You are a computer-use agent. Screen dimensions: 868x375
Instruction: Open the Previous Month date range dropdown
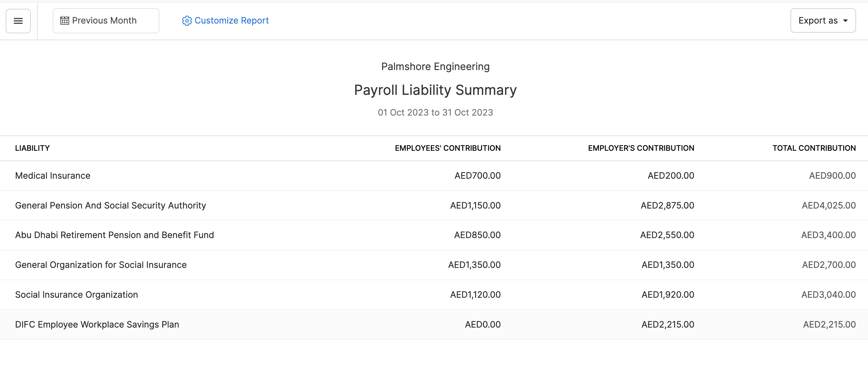(106, 21)
